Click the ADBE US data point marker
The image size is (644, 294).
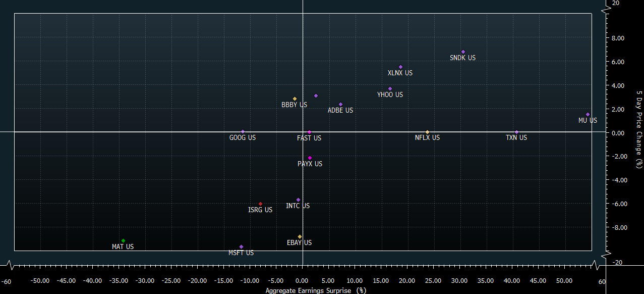pyautogui.click(x=340, y=104)
